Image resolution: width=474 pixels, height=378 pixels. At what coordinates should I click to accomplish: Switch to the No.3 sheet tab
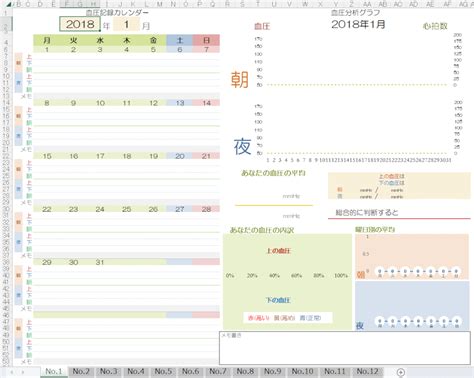[109, 371]
